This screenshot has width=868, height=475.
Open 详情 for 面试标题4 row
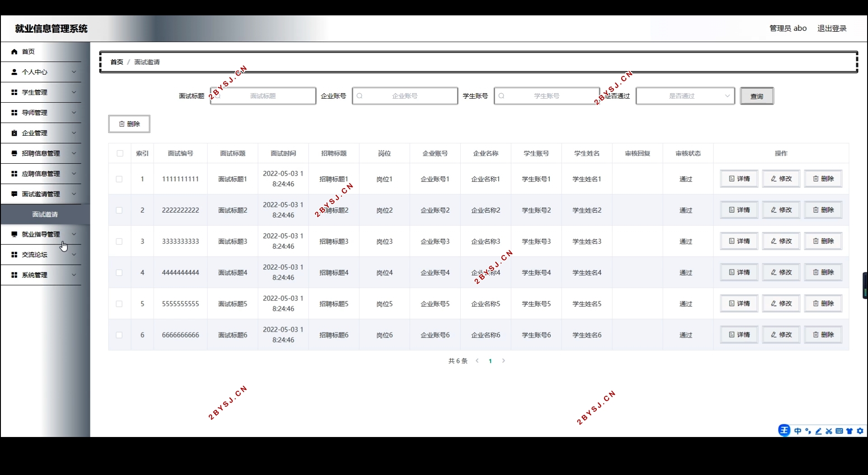click(x=739, y=273)
